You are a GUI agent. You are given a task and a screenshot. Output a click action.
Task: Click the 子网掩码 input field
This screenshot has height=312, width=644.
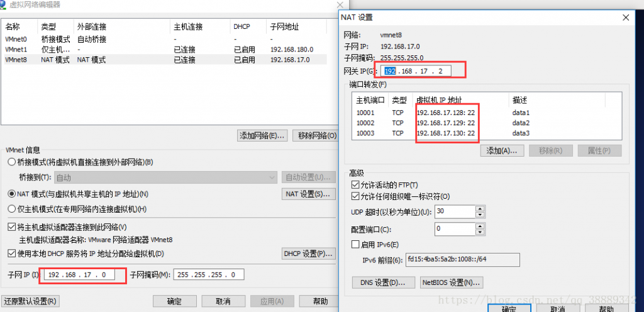coord(209,275)
